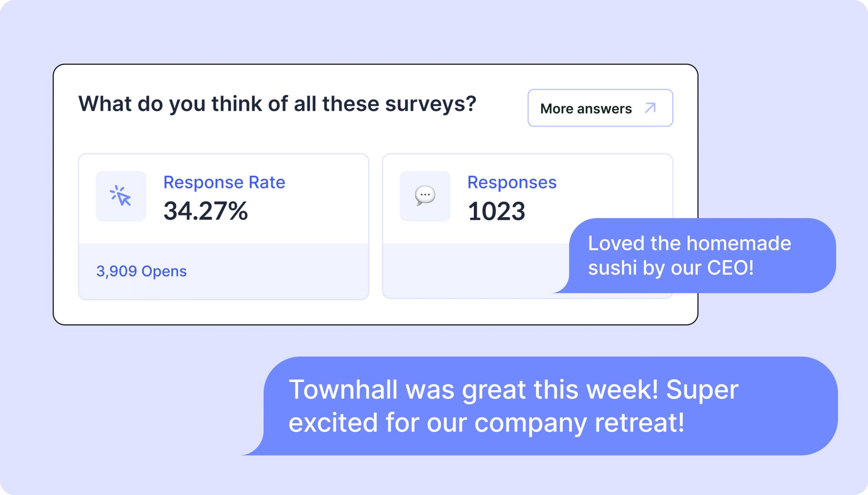
Task: Click the speech bubble icon
Action: tap(425, 196)
